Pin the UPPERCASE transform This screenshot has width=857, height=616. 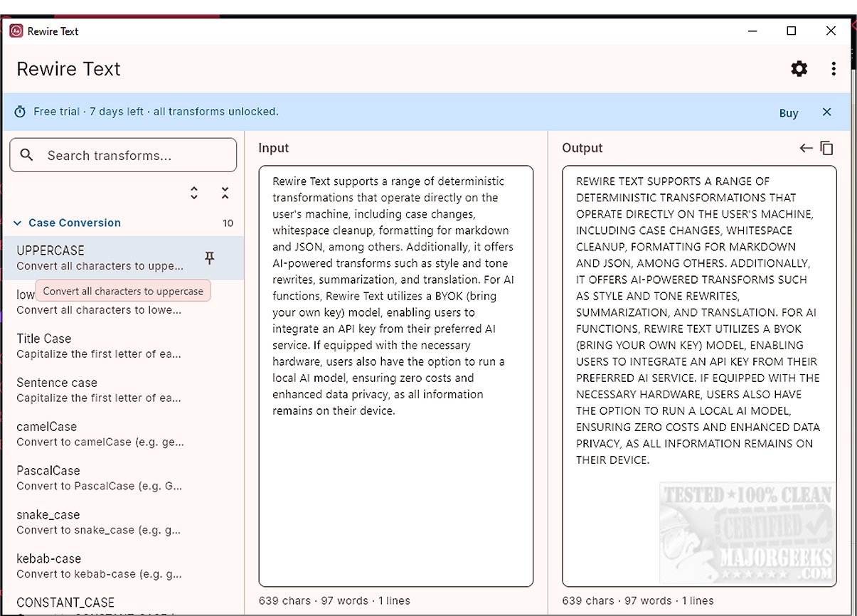click(209, 258)
